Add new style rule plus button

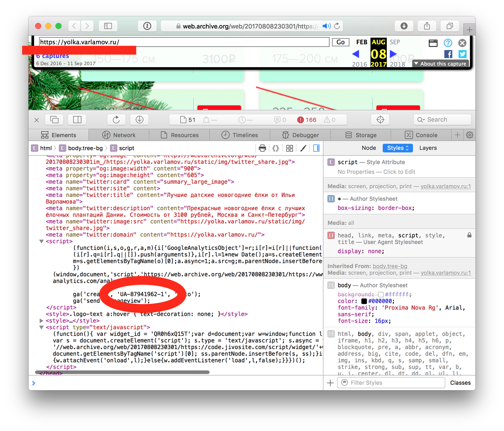(331, 383)
